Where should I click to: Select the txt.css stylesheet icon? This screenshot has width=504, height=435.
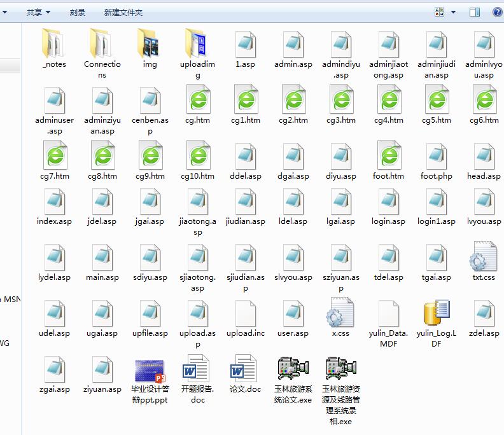click(x=483, y=256)
